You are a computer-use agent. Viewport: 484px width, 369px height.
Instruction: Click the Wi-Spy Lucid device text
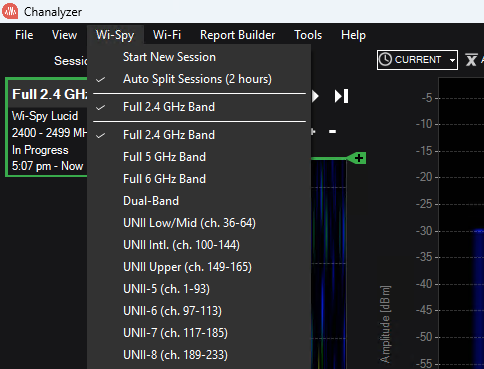coord(45,116)
